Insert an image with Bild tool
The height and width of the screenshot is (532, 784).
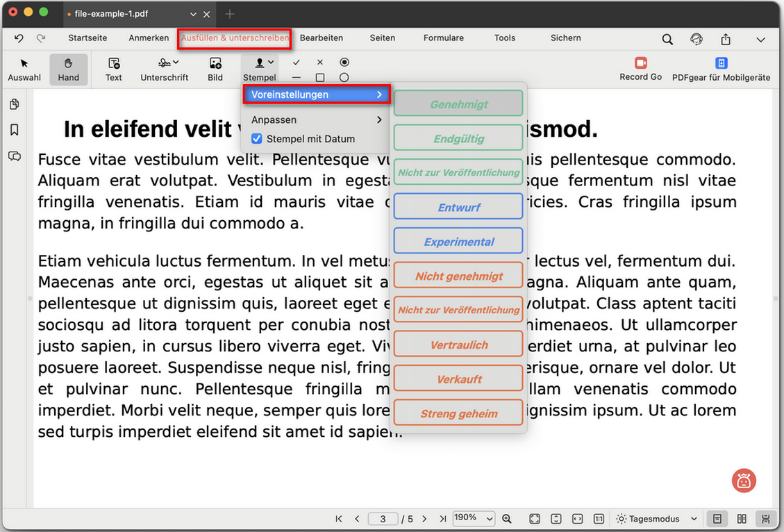click(x=215, y=69)
